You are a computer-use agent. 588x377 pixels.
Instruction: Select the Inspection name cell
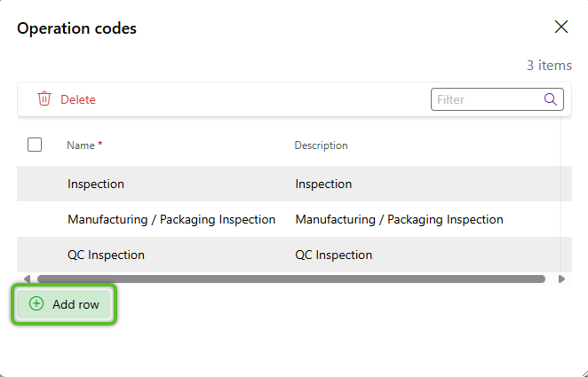96,184
